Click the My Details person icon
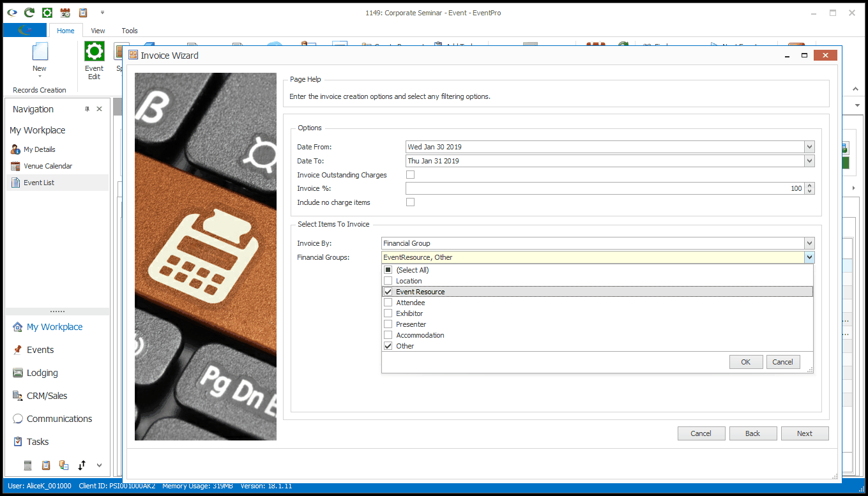The image size is (868, 496). click(x=16, y=149)
